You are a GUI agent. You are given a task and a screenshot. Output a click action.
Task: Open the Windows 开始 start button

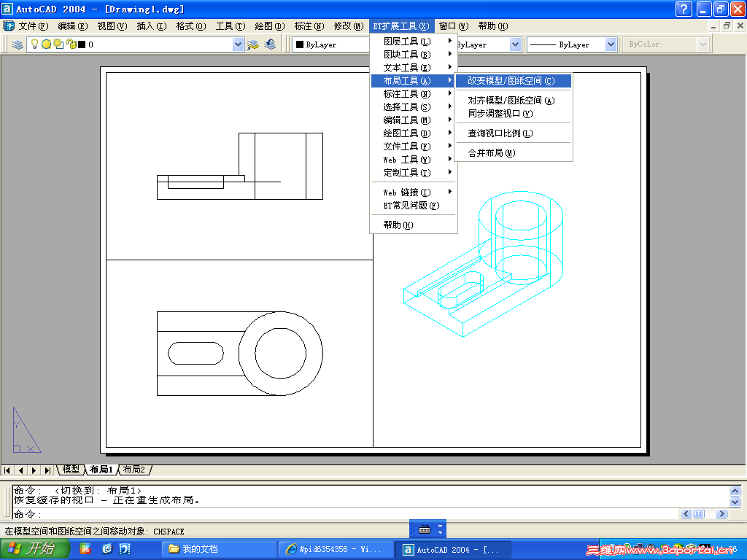pos(35,548)
